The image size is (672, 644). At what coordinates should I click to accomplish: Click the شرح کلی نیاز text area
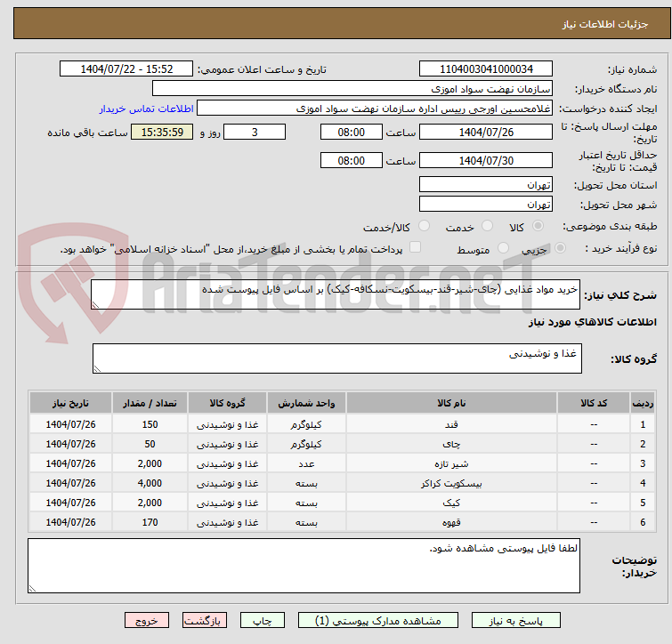(x=336, y=294)
